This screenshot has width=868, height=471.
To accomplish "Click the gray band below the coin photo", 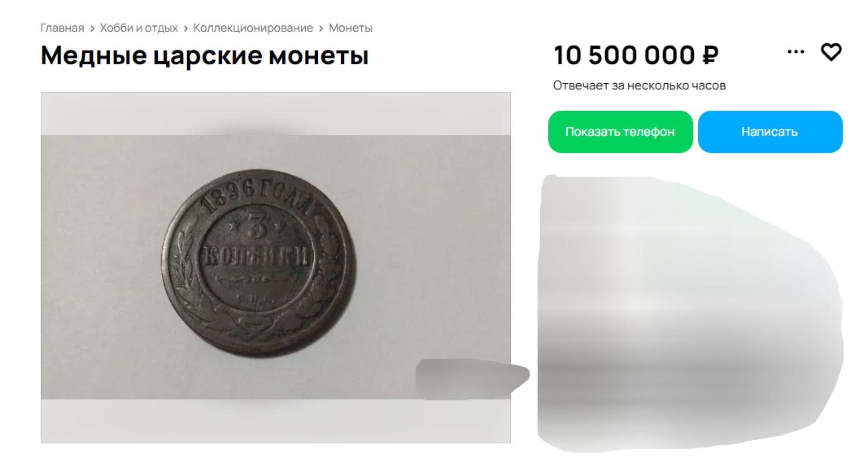I will point(276,421).
